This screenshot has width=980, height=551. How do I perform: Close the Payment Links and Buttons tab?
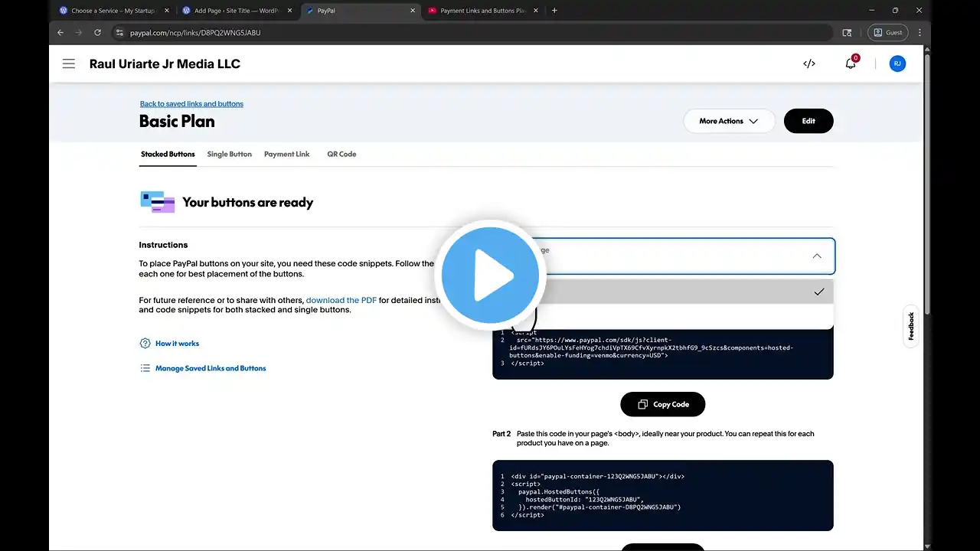(x=535, y=11)
